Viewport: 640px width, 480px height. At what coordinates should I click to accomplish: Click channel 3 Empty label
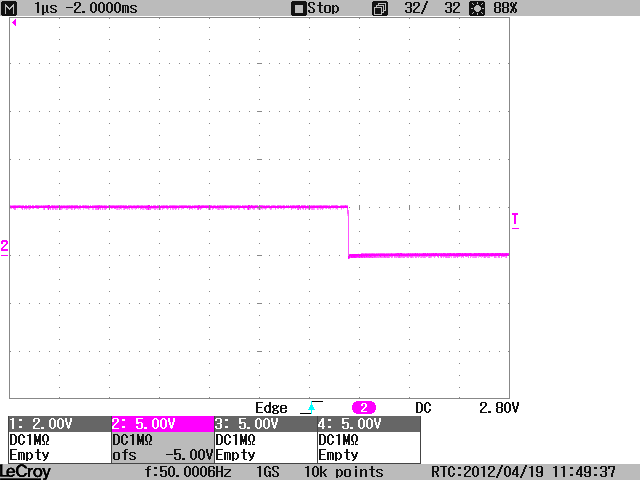point(235,455)
